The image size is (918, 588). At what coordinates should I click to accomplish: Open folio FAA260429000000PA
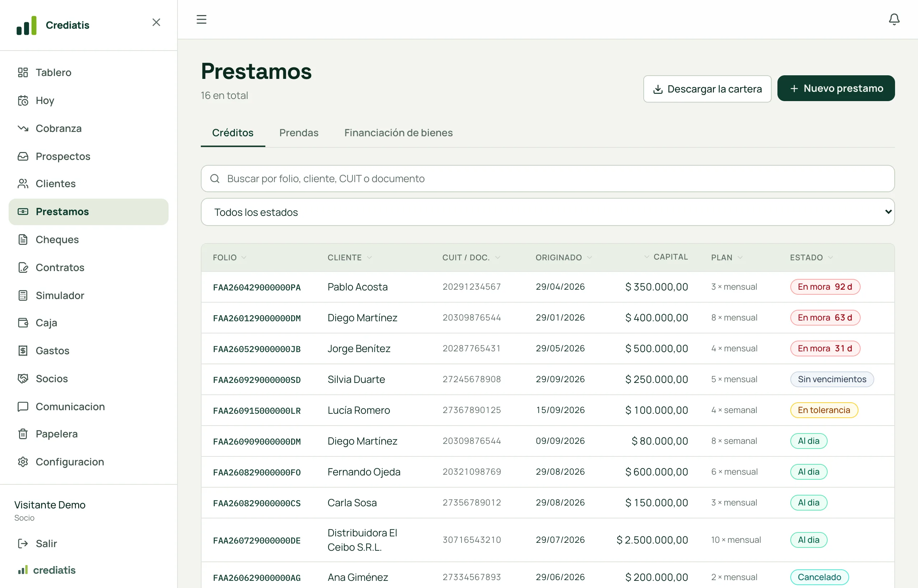[x=257, y=287]
